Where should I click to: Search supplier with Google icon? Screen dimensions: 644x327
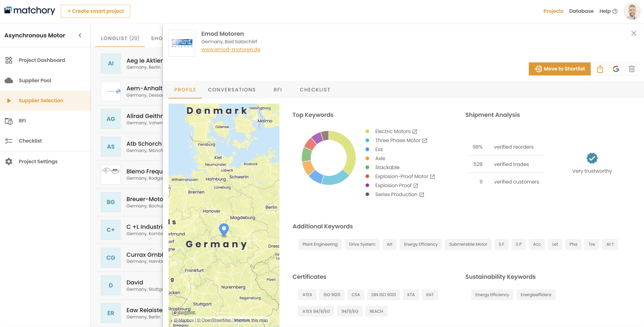[x=616, y=69]
